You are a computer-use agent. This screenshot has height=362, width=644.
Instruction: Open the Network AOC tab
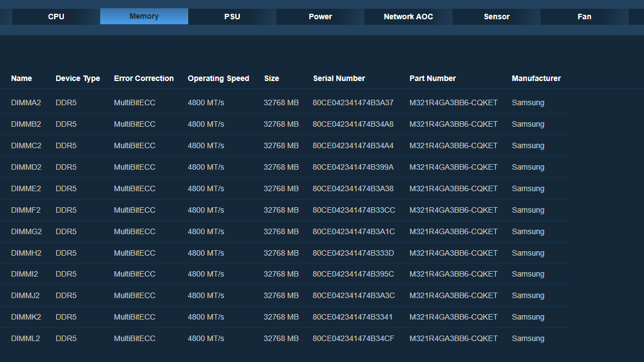point(408,17)
